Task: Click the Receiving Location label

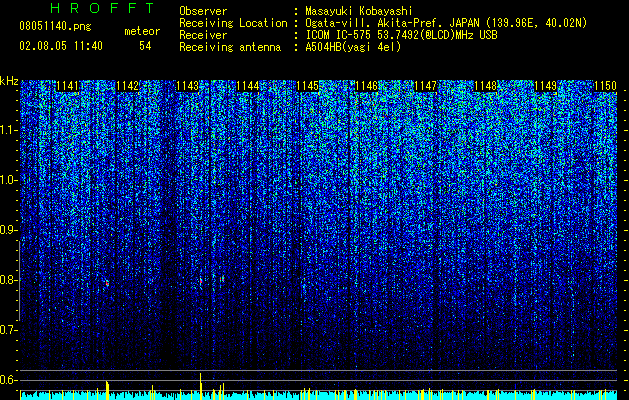Action: click(x=233, y=23)
